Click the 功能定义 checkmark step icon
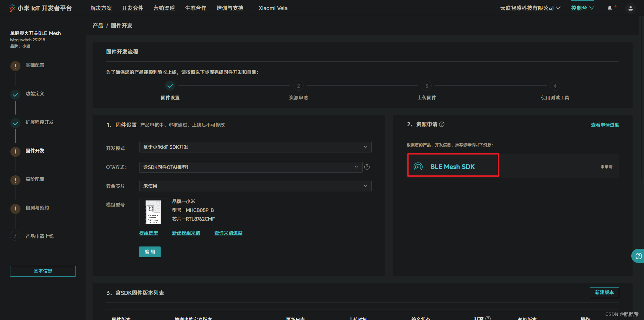 (x=15, y=95)
